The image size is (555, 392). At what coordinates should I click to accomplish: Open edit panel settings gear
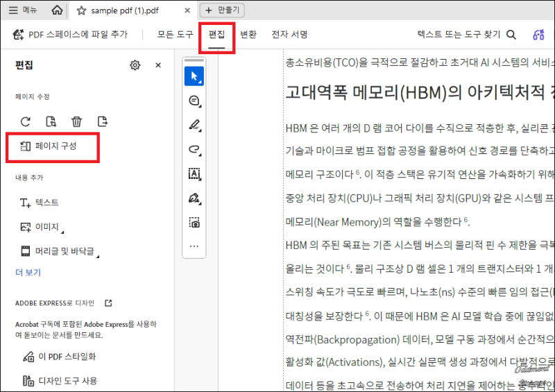click(x=135, y=65)
